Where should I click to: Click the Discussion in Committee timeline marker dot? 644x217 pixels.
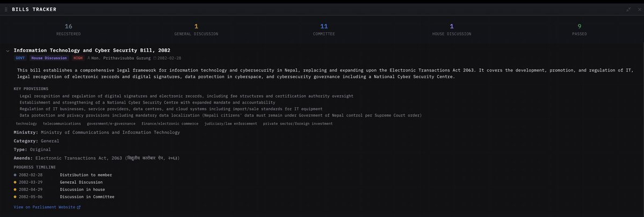(15, 197)
